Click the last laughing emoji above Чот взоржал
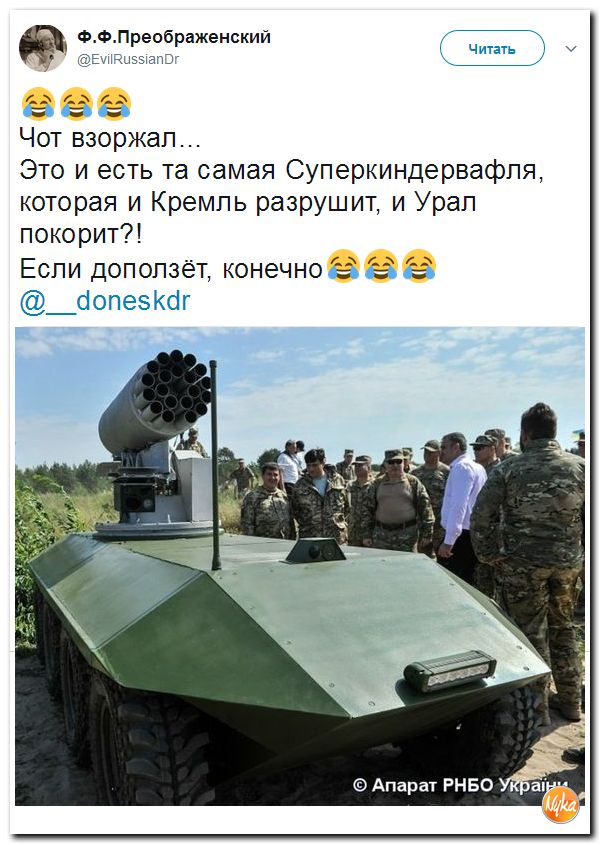The width and height of the screenshot is (601, 845). 114,103
